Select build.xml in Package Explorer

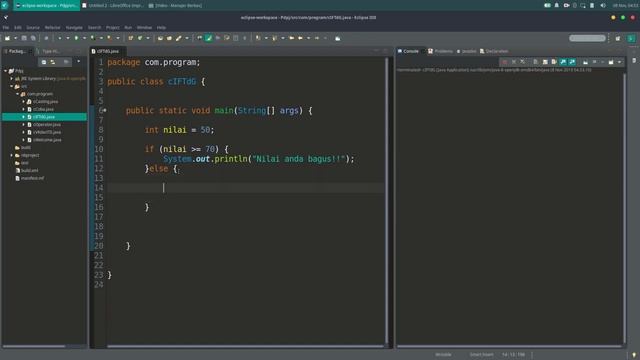pos(29,170)
